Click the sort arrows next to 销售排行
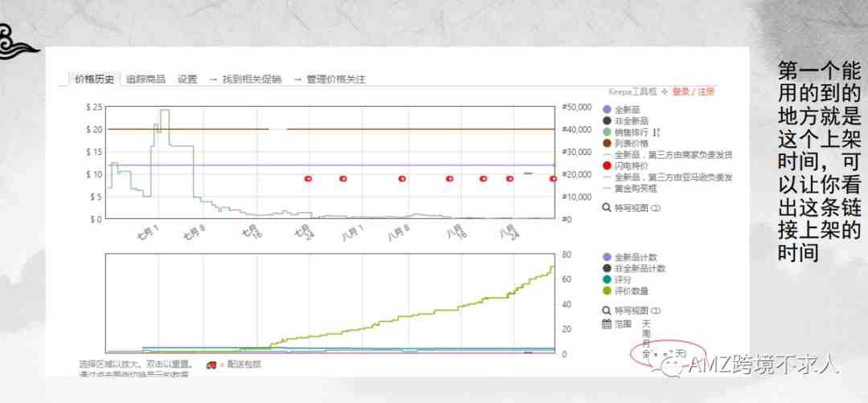The width and height of the screenshot is (868, 403). (657, 132)
